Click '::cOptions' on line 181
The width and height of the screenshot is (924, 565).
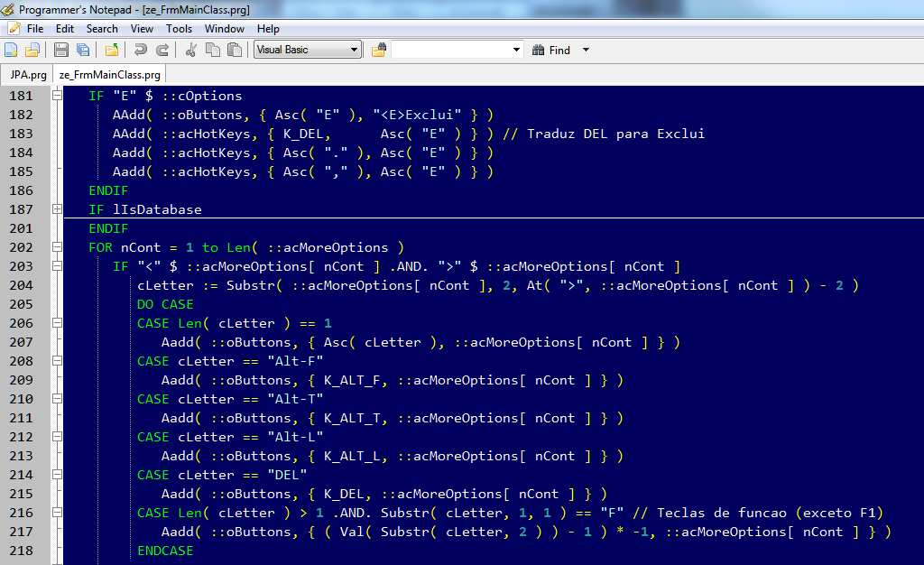(x=201, y=96)
